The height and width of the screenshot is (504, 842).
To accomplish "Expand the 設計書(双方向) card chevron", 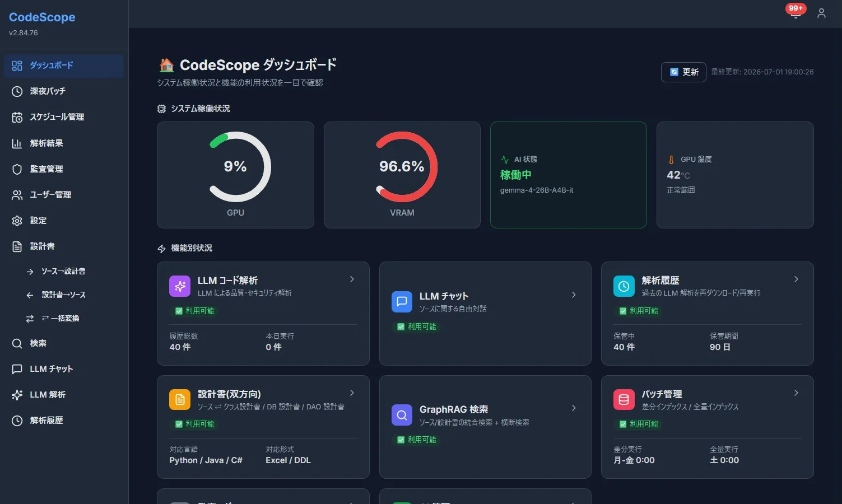I will pyautogui.click(x=352, y=393).
